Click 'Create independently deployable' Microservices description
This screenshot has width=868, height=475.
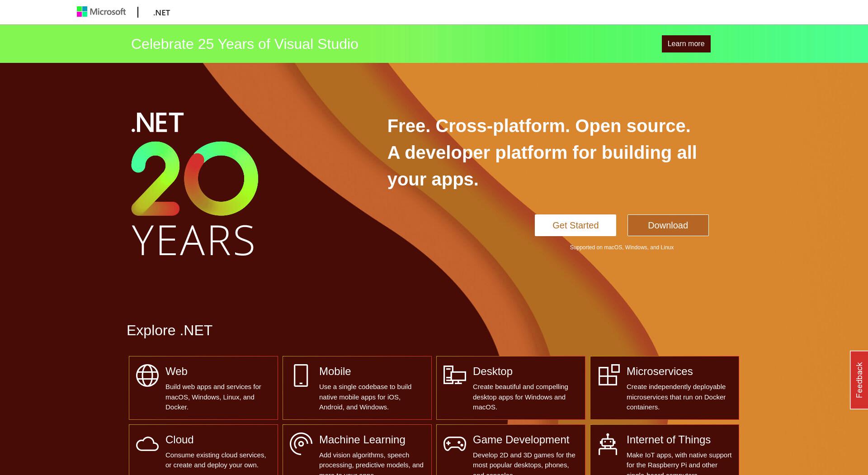point(676,397)
